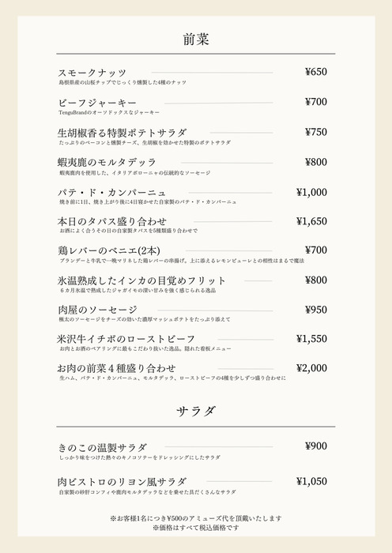392x553 pixels.
Task: Select 蝦夷鹿のモルタデッラ dish title
Action: (x=107, y=163)
